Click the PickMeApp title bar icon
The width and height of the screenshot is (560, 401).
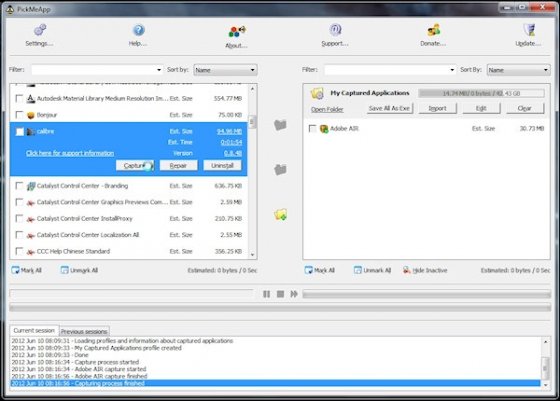pos(10,9)
